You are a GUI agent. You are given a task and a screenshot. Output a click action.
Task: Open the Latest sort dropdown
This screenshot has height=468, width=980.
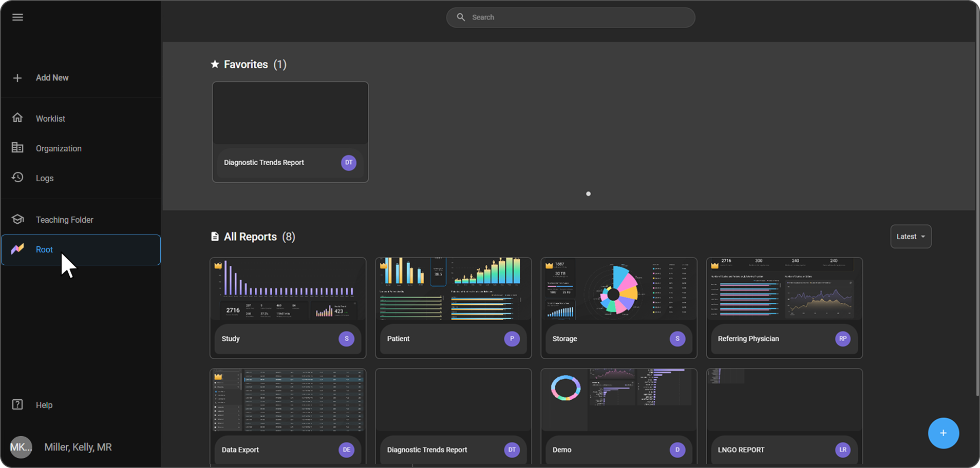tap(910, 237)
